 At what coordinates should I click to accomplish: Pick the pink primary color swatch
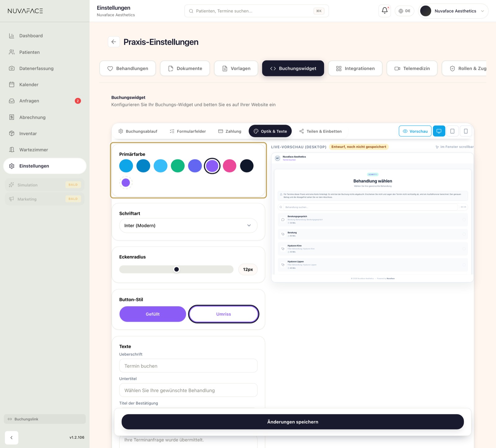pos(229,166)
